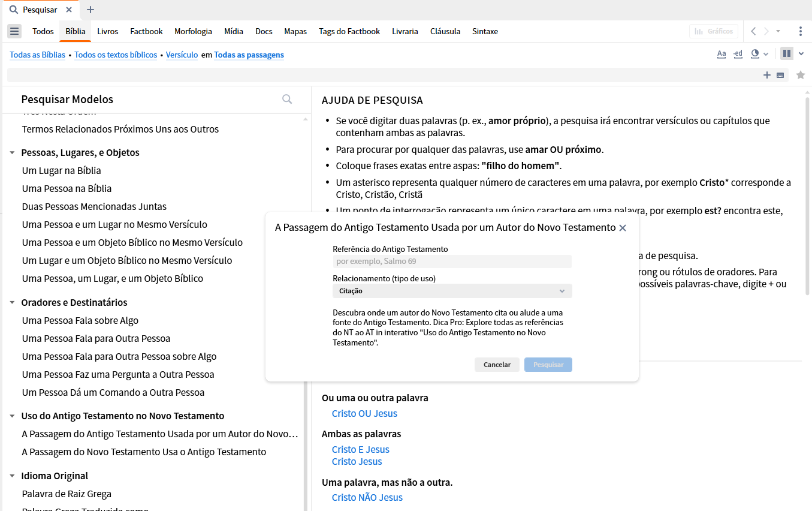812x511 pixels.
Task: Select Um Lugar e um Objeto Bíblico template
Action: coord(127,260)
